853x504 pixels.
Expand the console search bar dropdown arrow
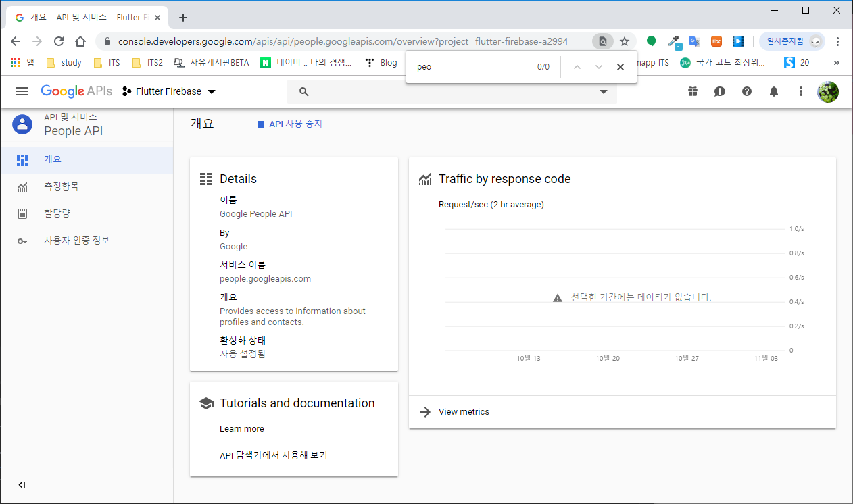[604, 92]
